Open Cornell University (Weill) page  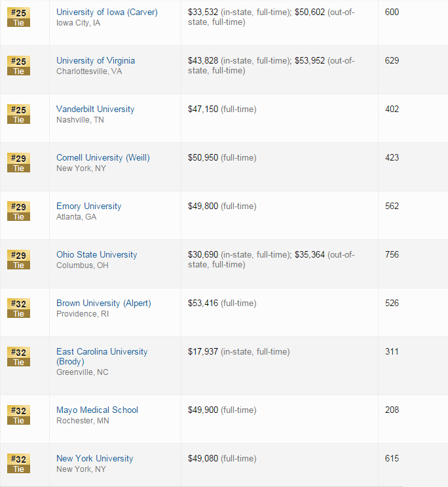103,157
